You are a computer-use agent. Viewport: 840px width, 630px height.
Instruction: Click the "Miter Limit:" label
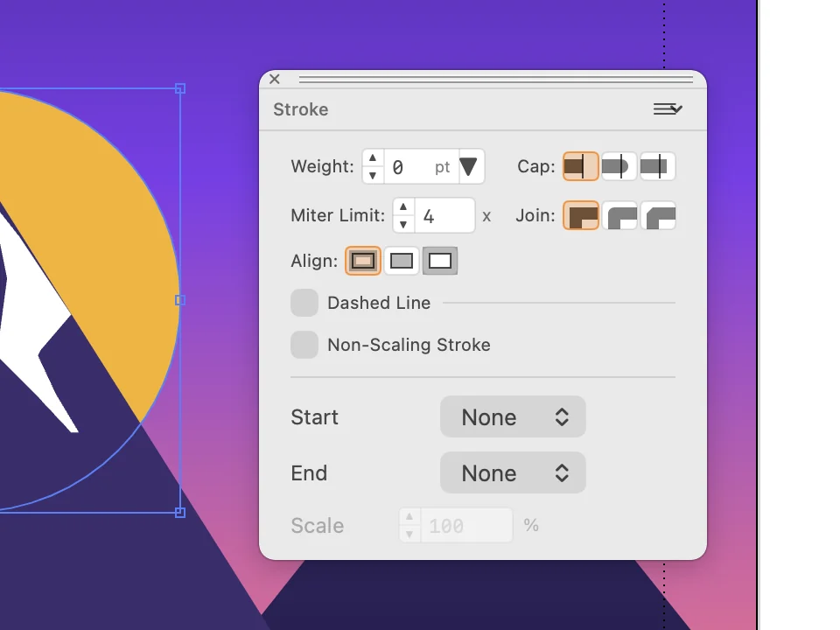point(338,215)
